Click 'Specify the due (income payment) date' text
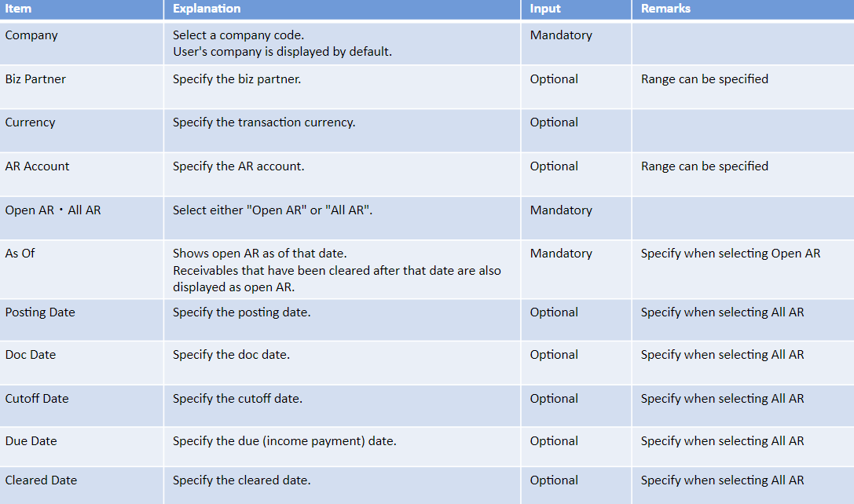The image size is (854, 504). tap(284, 441)
